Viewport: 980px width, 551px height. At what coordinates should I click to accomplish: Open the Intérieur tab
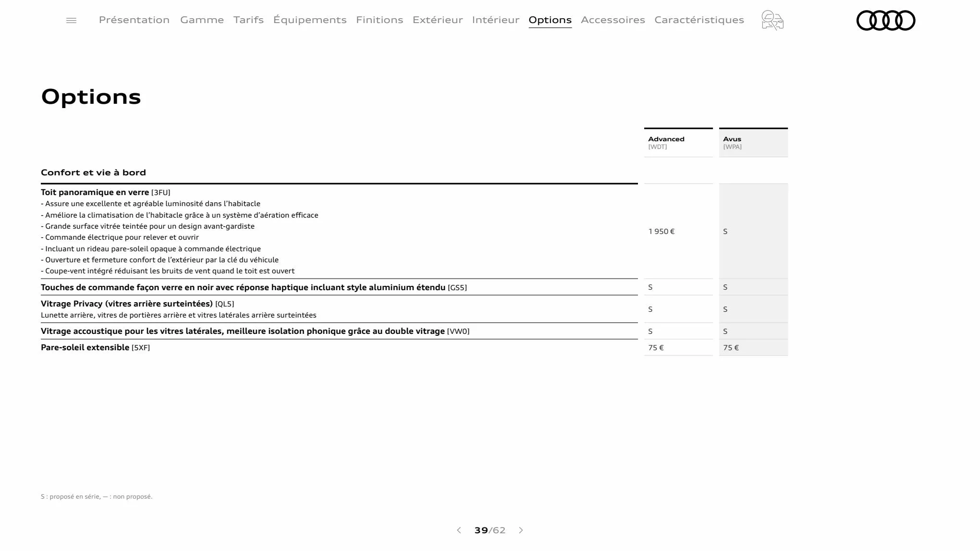[496, 20]
